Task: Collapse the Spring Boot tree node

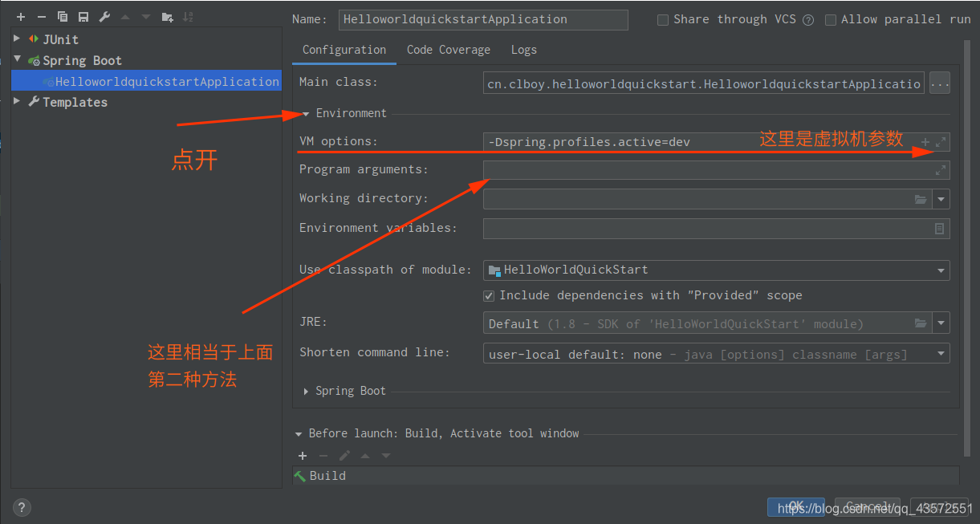Action: coord(18,59)
